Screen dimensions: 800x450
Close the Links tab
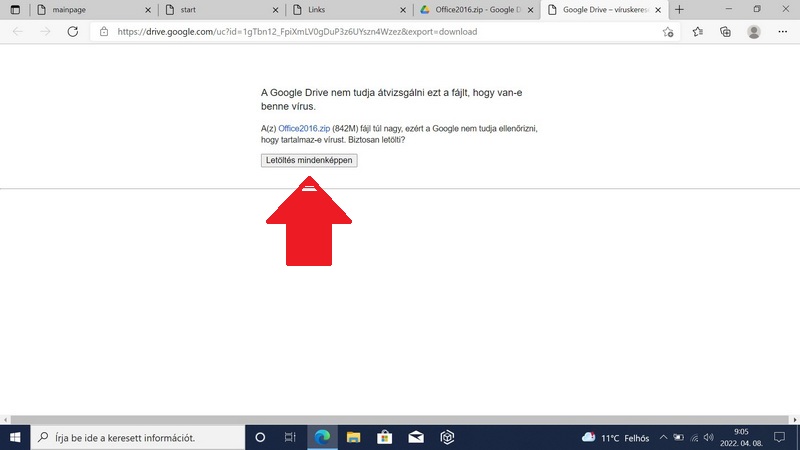tap(403, 10)
